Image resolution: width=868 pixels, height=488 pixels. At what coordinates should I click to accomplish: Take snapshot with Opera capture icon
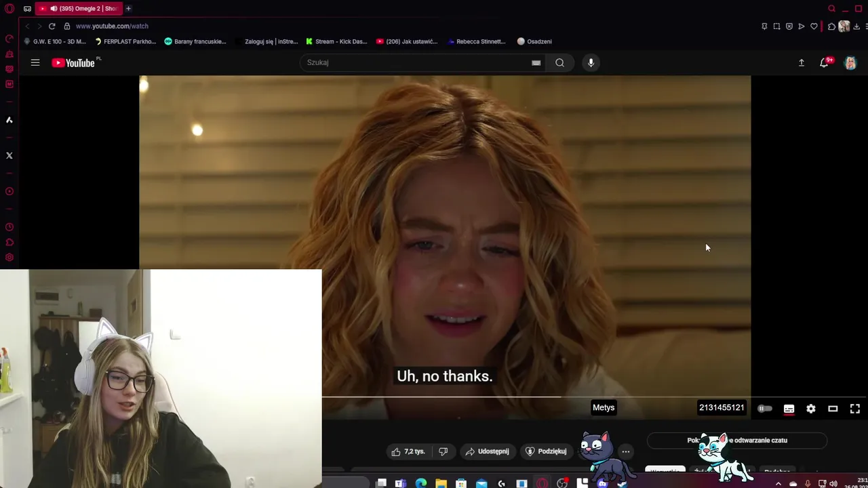tap(776, 26)
